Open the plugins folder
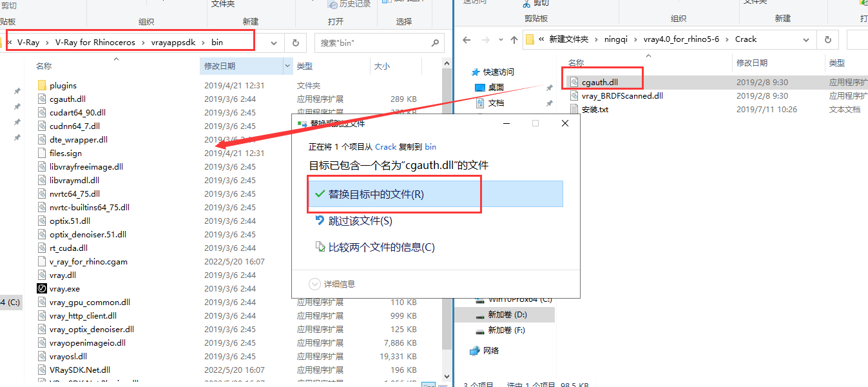Image resolution: width=868 pixels, height=387 pixels. point(63,85)
